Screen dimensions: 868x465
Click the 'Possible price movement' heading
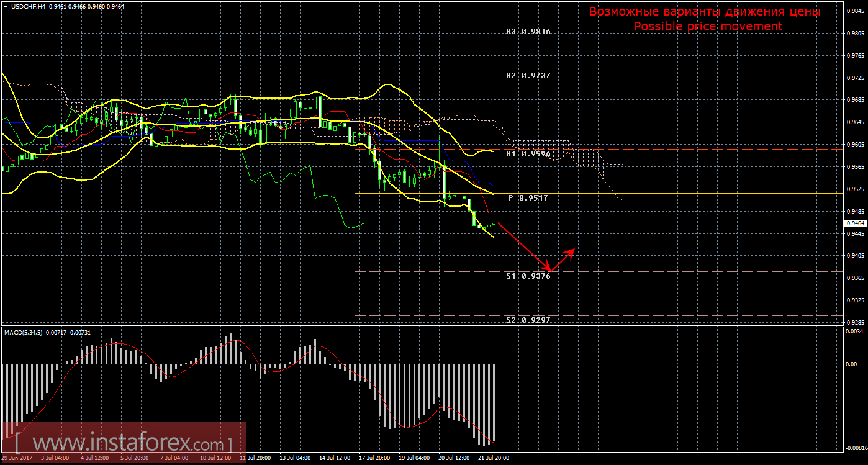click(x=708, y=26)
